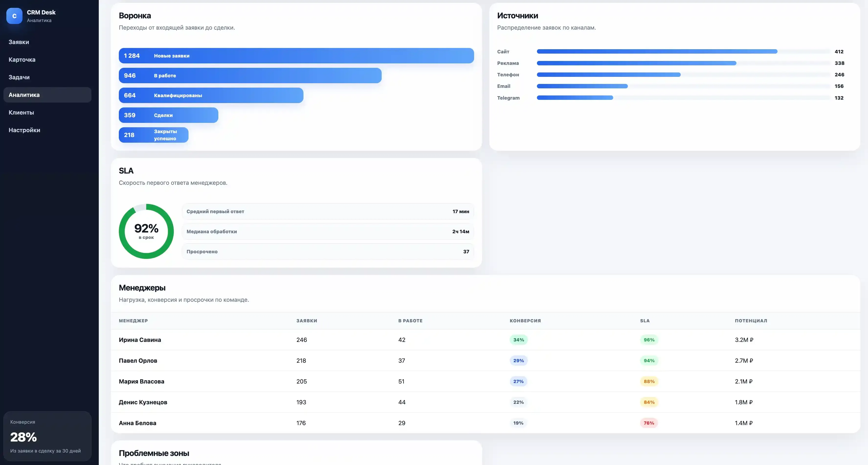Click the Телефон source progress bar
The width and height of the screenshot is (868, 465).
683,74
